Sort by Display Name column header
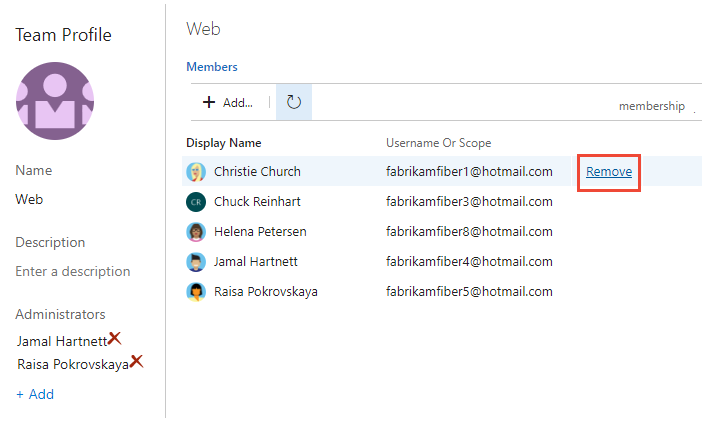 click(x=224, y=143)
